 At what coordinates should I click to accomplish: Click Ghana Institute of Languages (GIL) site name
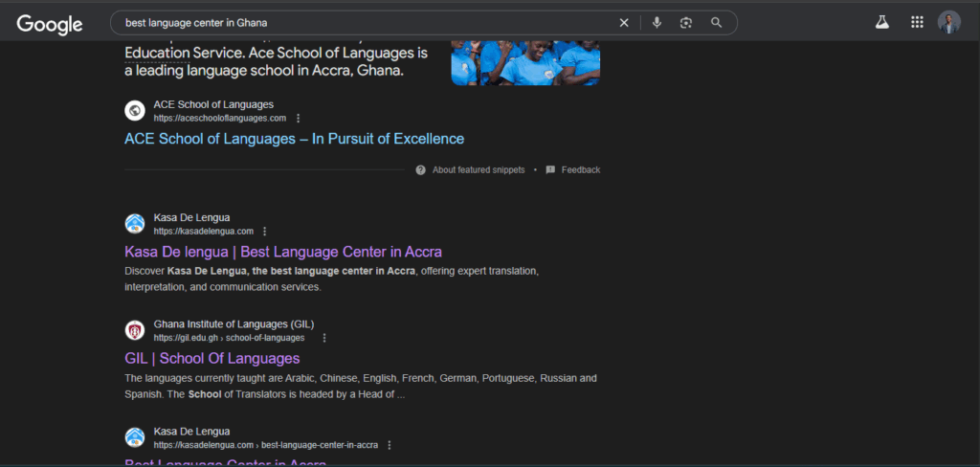[234, 323]
